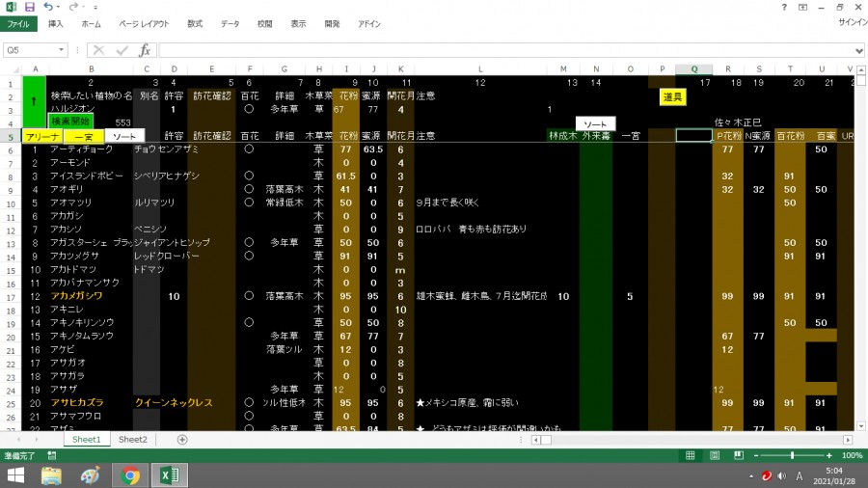This screenshot has height=488, width=868.
Task: Select Normal view icon in status bar
Action: pos(690,455)
